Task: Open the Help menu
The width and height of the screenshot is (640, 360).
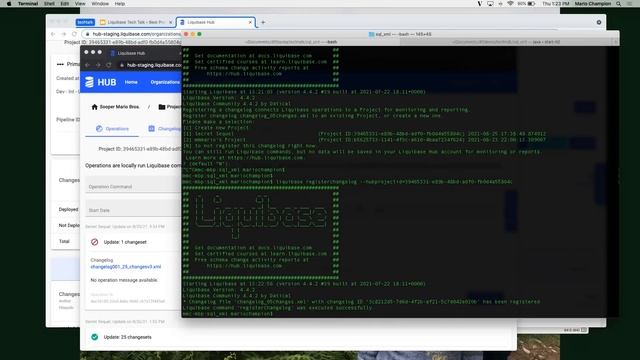Action: pos(120,4)
